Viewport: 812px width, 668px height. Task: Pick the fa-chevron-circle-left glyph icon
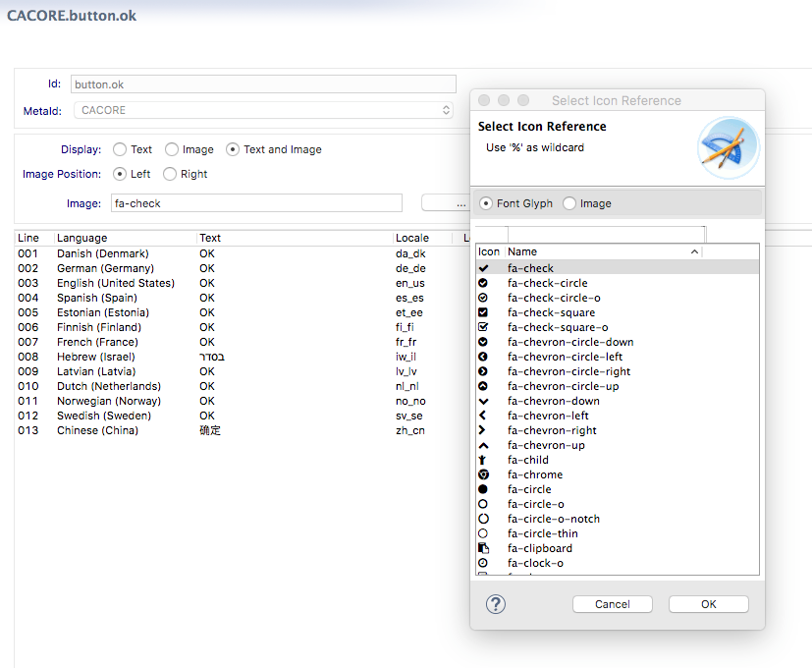point(483,357)
